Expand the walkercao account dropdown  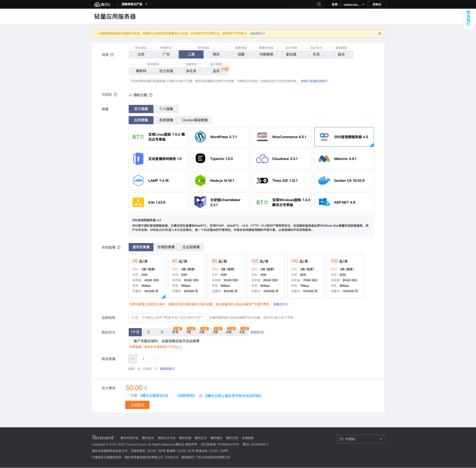[x=354, y=4]
